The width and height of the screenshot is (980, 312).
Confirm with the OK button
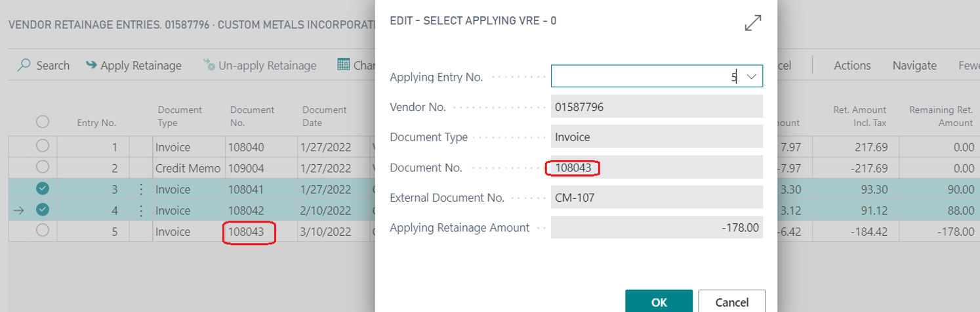[659, 301]
